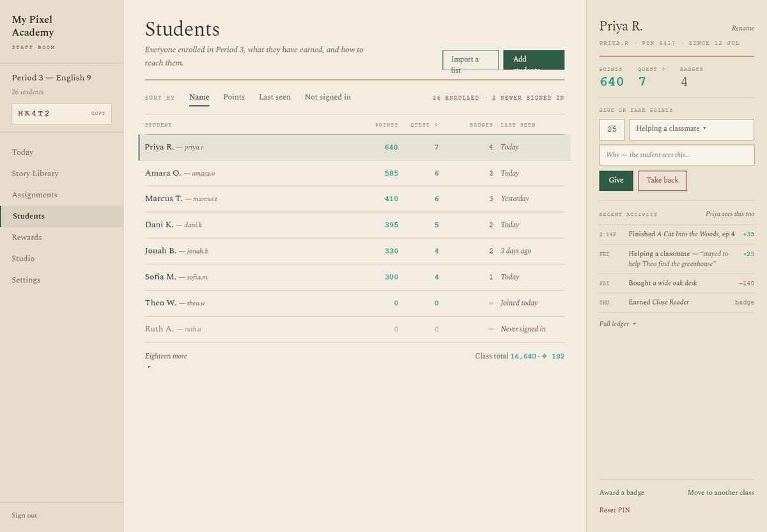Click My Pixel Academy title
This screenshot has height=532, width=767.
(x=33, y=26)
